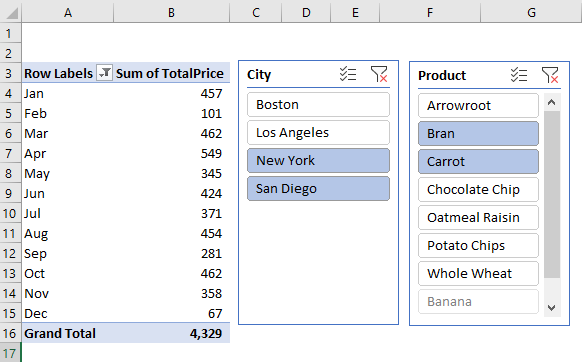Click the Product slicer scrollbar thumb
This screenshot has width=582, height=362.
tap(552, 194)
